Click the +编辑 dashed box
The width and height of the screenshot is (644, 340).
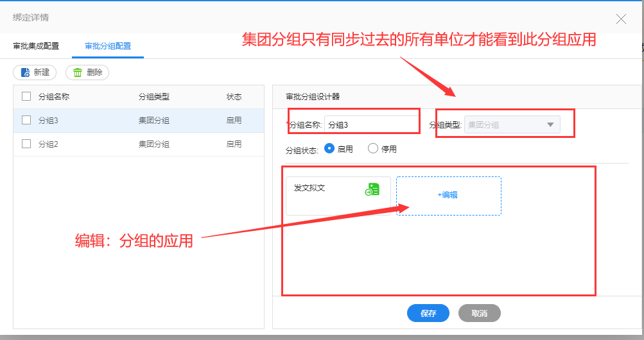(449, 196)
